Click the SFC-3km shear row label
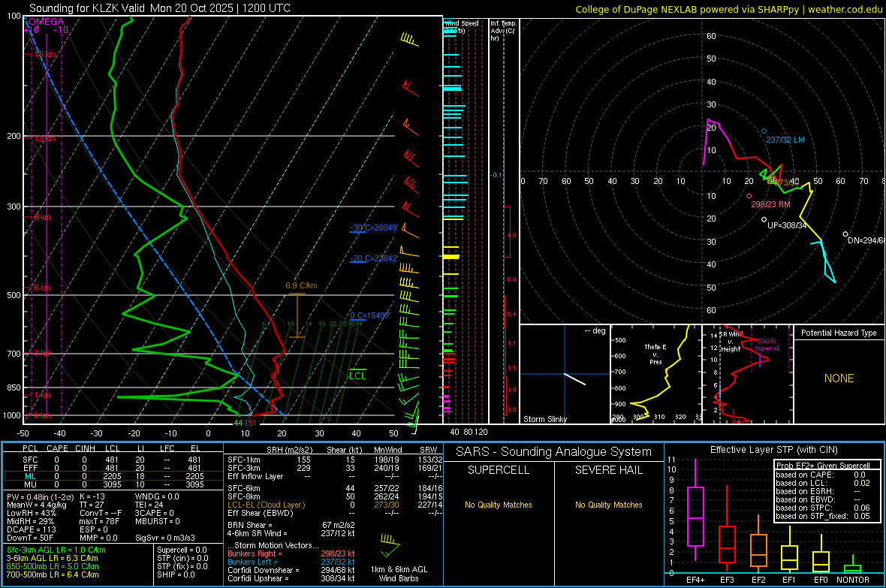Screen dimensions: 886x588 click(x=243, y=468)
